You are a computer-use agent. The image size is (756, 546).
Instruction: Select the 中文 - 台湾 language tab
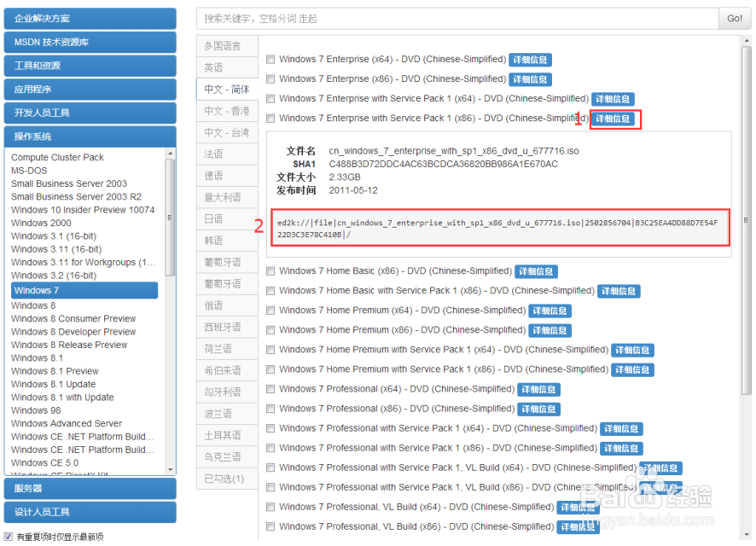click(x=227, y=132)
